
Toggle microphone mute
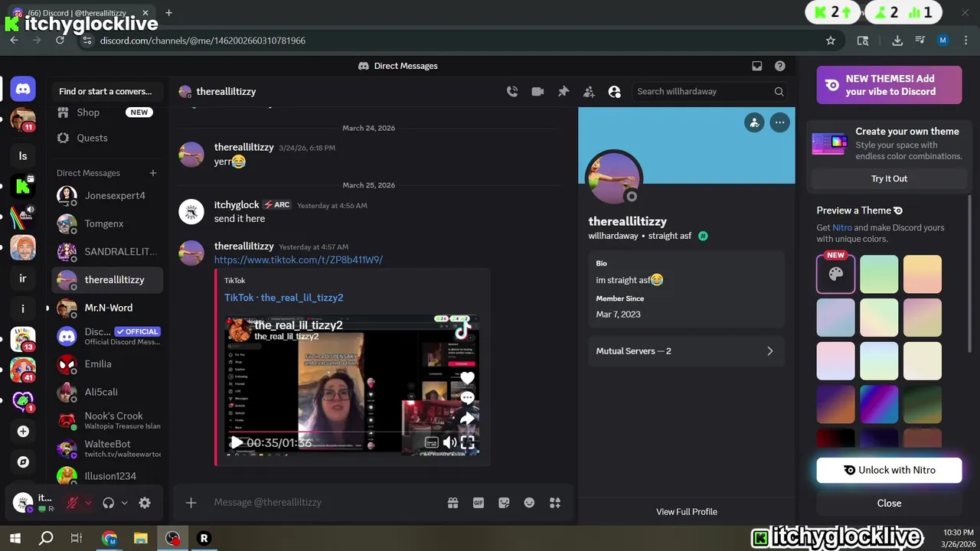pyautogui.click(x=73, y=503)
